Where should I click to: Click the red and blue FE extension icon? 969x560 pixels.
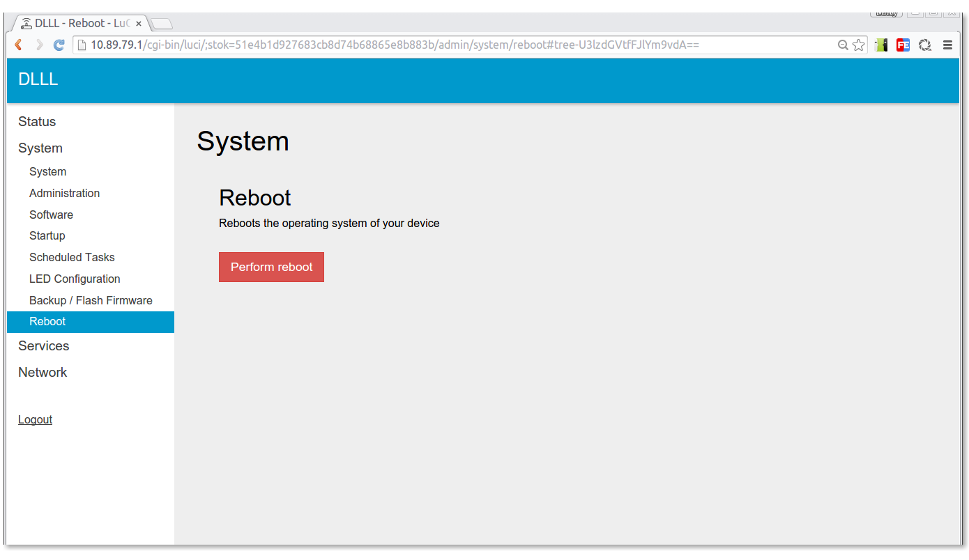(903, 45)
